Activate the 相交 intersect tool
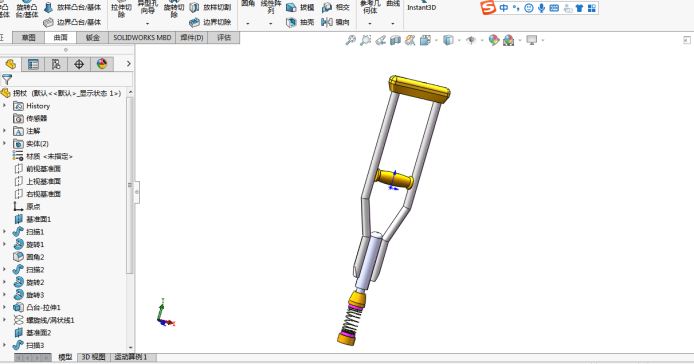The image size is (694, 364). [336, 8]
